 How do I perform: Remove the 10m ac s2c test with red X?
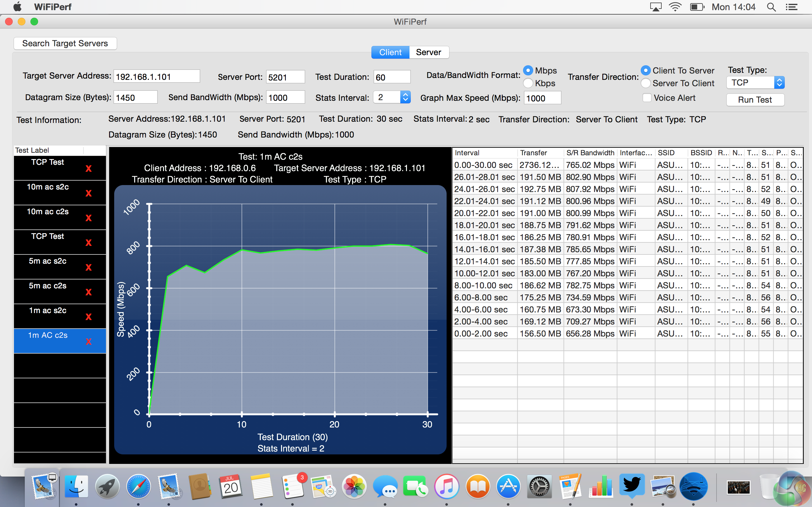pyautogui.click(x=88, y=194)
